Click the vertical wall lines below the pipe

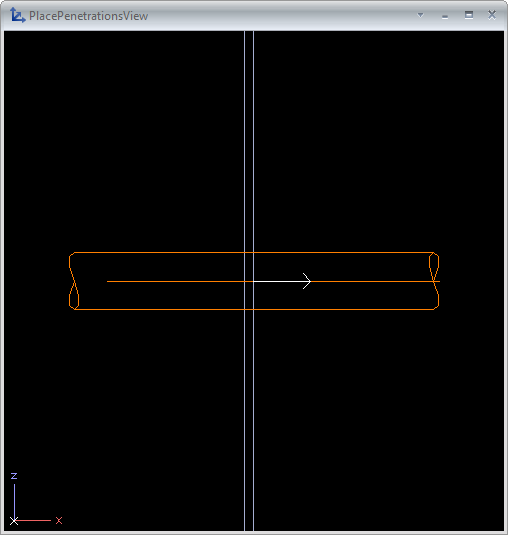(x=249, y=420)
